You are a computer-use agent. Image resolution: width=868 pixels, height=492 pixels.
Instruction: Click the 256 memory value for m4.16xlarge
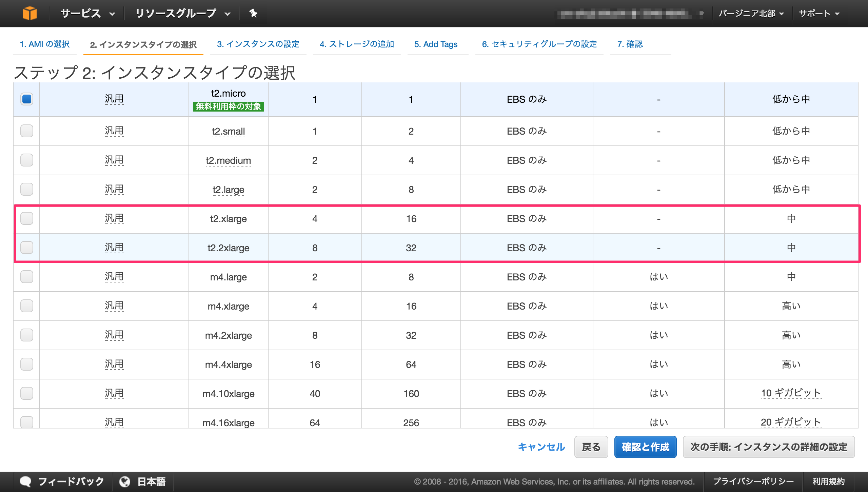pyautogui.click(x=411, y=423)
